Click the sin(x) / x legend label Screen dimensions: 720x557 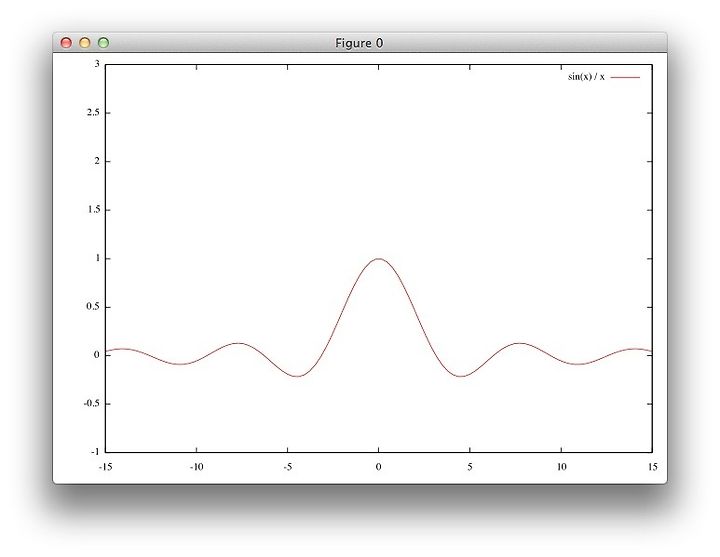point(586,77)
